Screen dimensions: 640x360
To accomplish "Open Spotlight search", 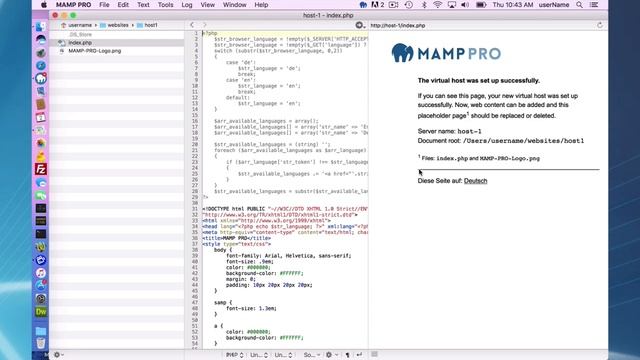I will coord(579,5).
